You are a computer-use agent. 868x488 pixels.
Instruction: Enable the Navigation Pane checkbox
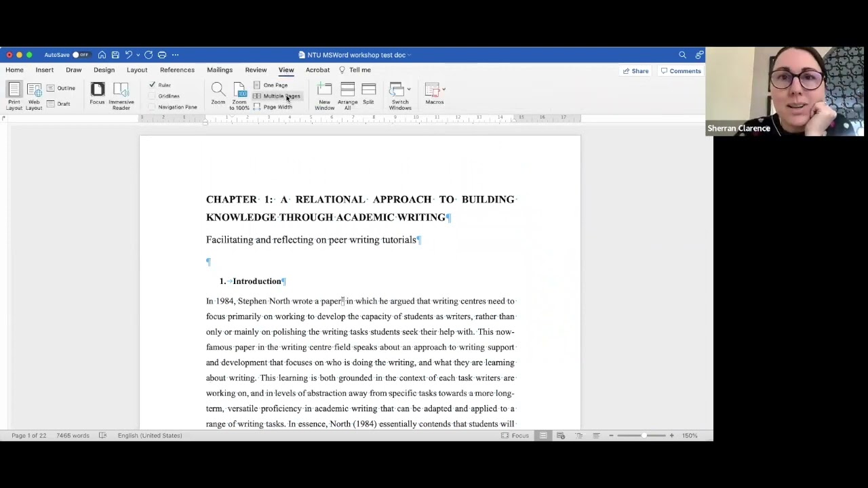152,107
